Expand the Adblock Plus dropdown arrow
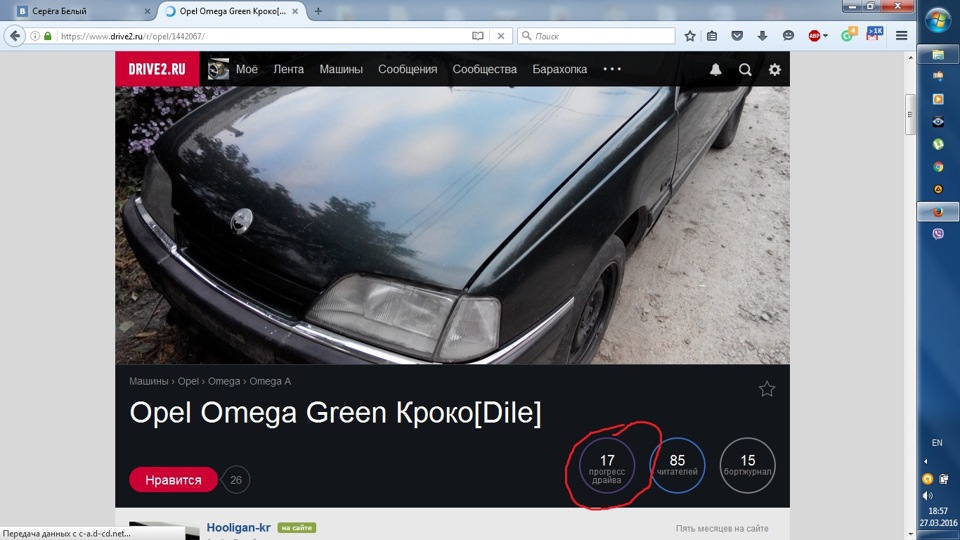This screenshot has width=960, height=540. pos(825,36)
